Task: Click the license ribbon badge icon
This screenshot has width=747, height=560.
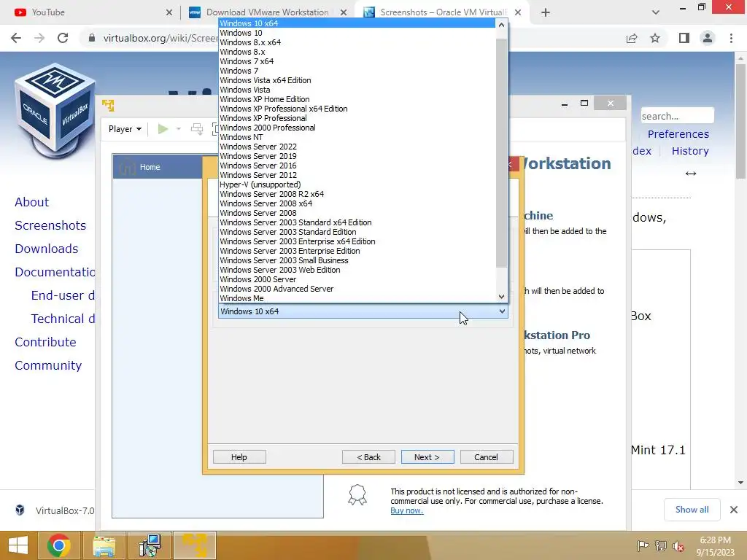Action: tap(357, 495)
